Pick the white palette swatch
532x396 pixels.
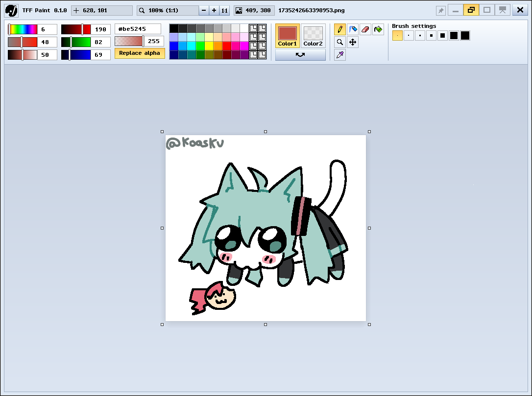coord(244,28)
